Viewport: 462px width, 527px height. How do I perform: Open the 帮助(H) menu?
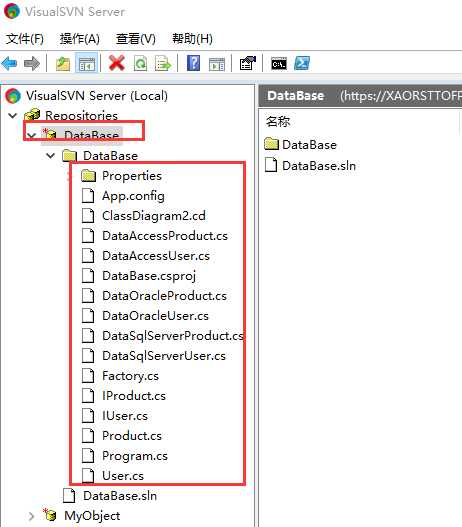192,39
